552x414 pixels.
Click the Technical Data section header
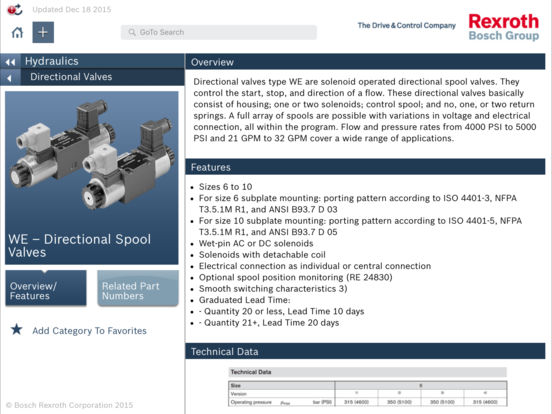[x=365, y=351]
